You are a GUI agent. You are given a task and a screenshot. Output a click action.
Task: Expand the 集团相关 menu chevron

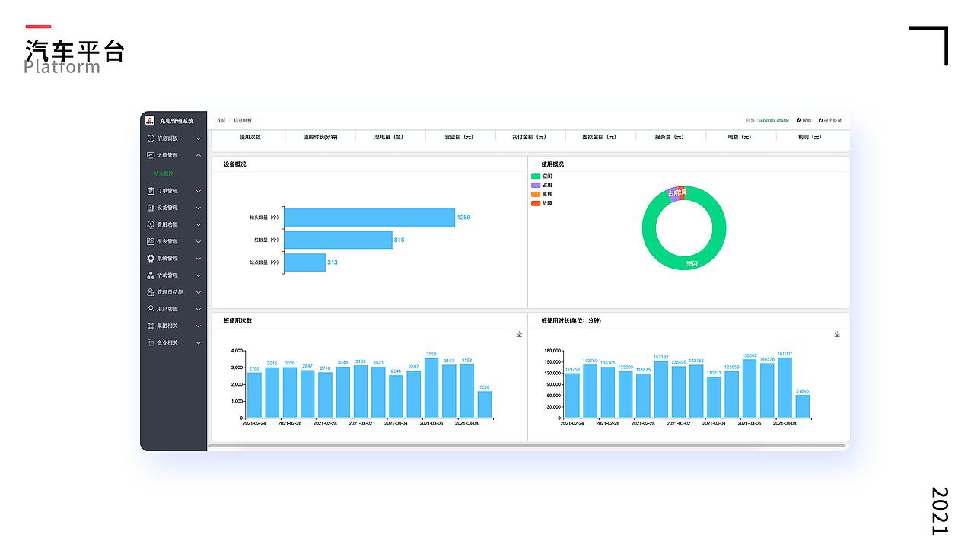[x=199, y=326]
